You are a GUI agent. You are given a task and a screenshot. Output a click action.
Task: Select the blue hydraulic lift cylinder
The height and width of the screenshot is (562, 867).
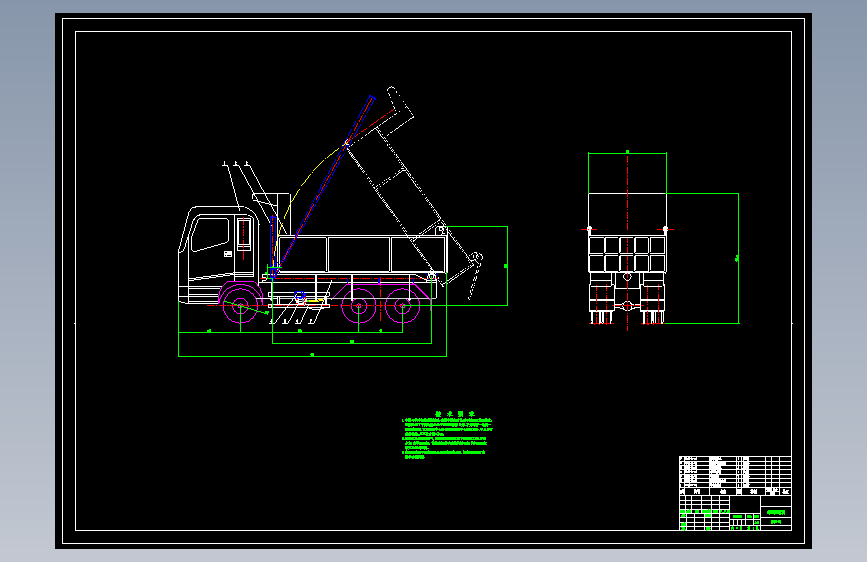click(323, 185)
